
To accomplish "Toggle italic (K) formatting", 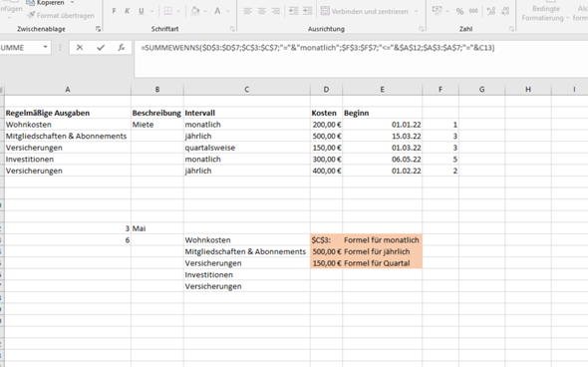I will 128,11.
